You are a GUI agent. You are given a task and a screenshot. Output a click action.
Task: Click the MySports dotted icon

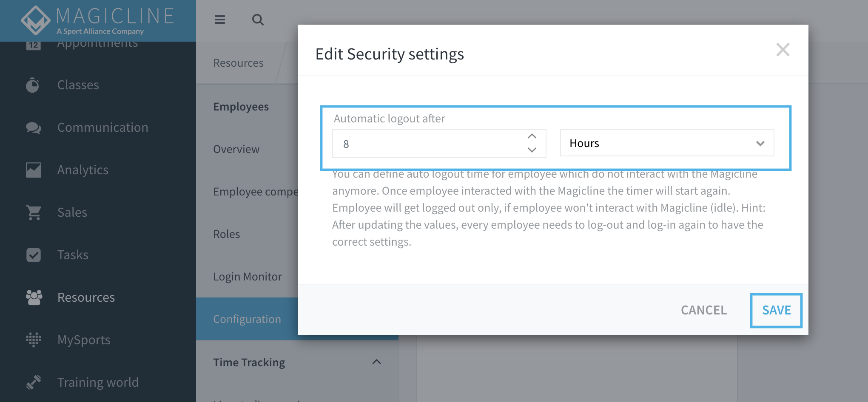33,340
